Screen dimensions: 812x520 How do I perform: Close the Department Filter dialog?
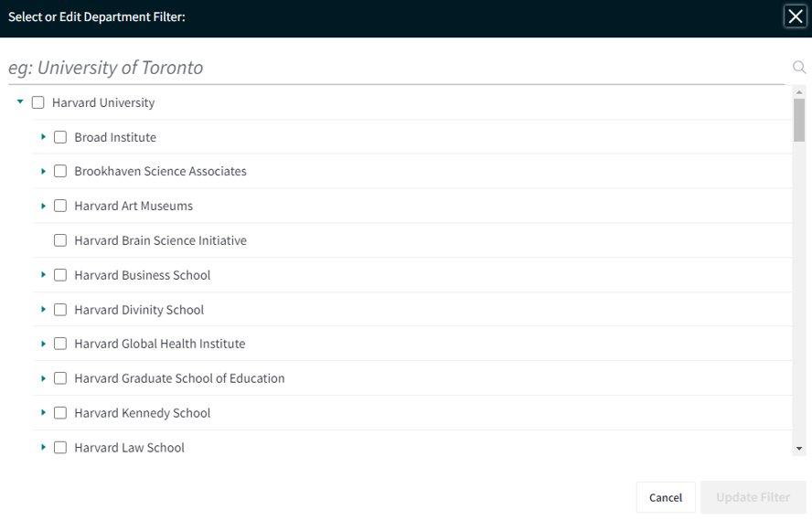pos(796,16)
